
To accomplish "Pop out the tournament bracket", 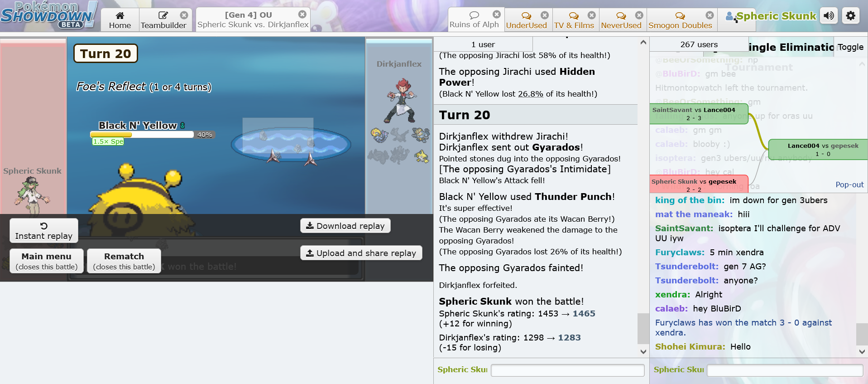I will [849, 185].
